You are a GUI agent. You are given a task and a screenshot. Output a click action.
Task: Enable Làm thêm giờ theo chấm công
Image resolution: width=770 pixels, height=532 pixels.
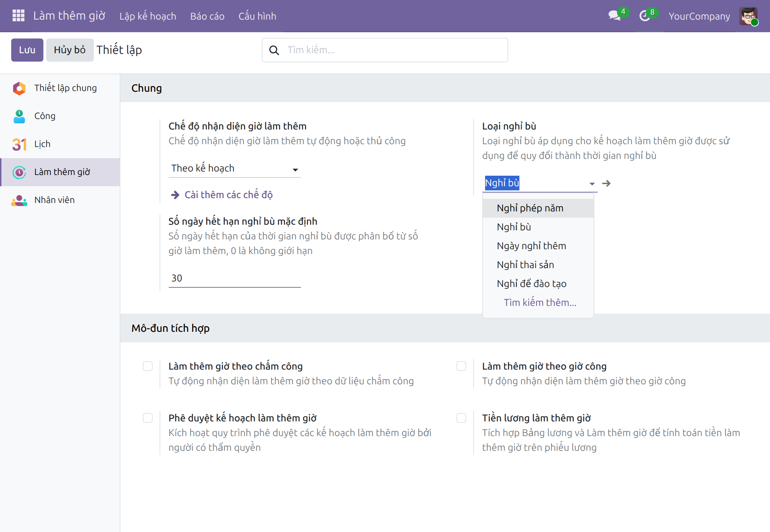click(x=148, y=366)
